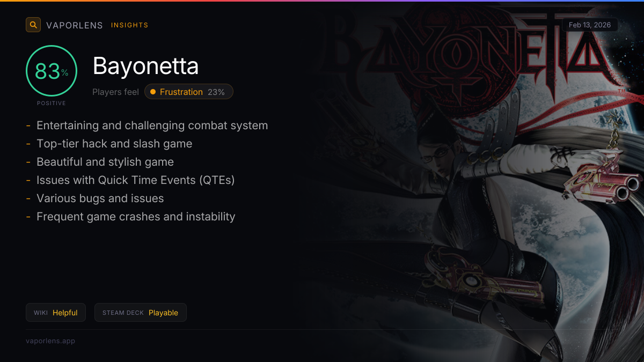This screenshot has width=644, height=362.
Task: Click the "Players feel" label
Action: 115,92
